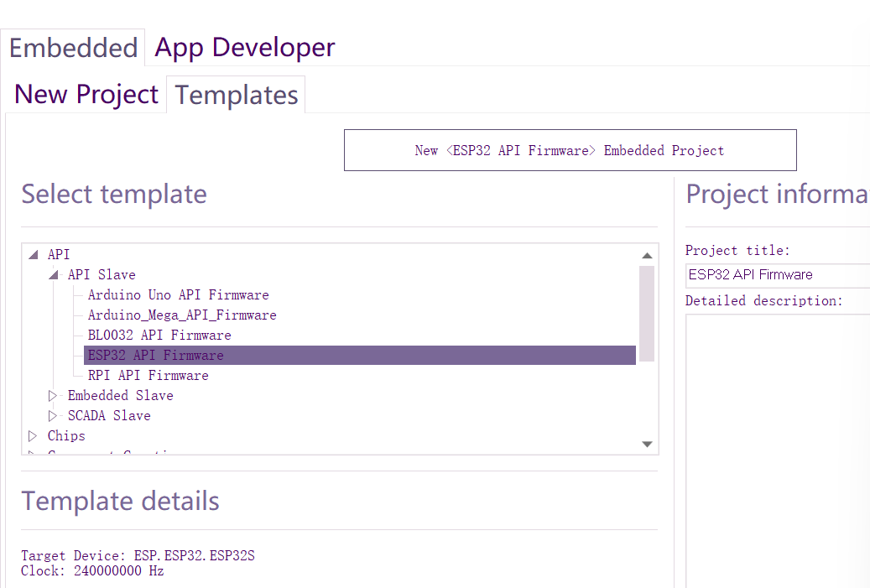Click the template list scroll up arrow
The image size is (870, 588).
tap(647, 255)
